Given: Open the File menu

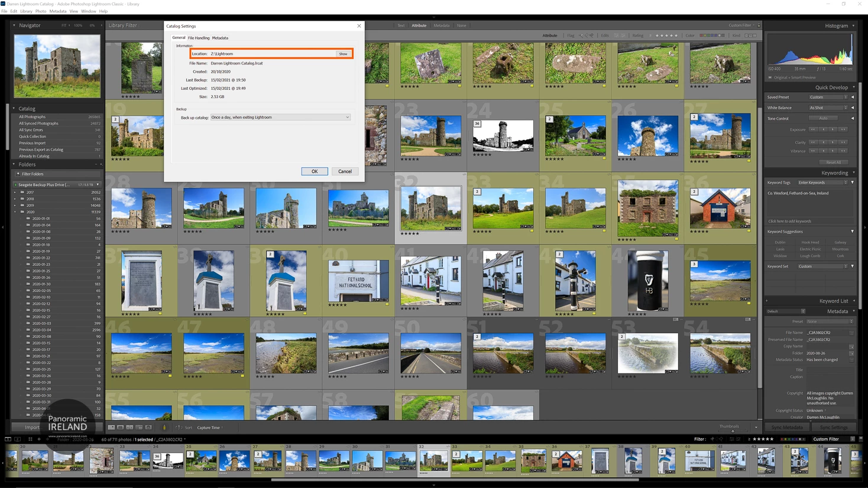Looking at the screenshot, I should coord(4,11).
